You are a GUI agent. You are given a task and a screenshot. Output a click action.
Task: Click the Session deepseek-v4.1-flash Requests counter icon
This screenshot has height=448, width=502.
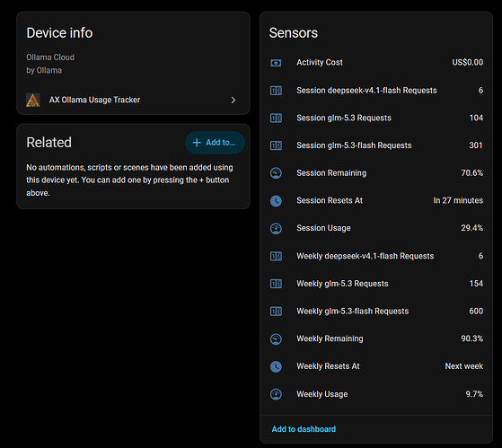click(x=276, y=91)
